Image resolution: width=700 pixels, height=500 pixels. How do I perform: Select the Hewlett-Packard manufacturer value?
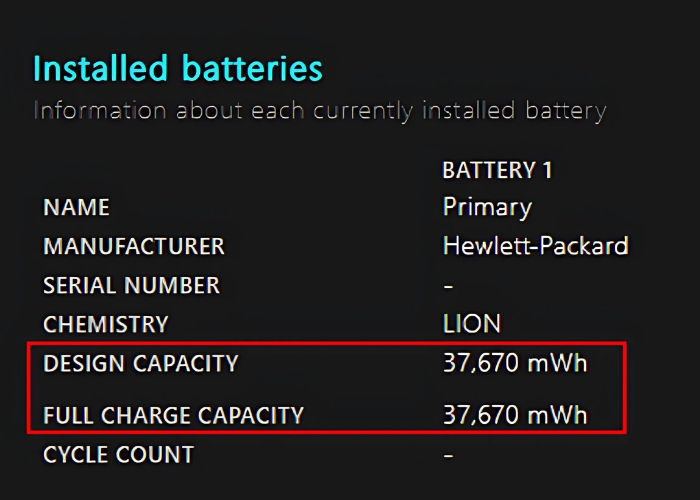[535, 246]
